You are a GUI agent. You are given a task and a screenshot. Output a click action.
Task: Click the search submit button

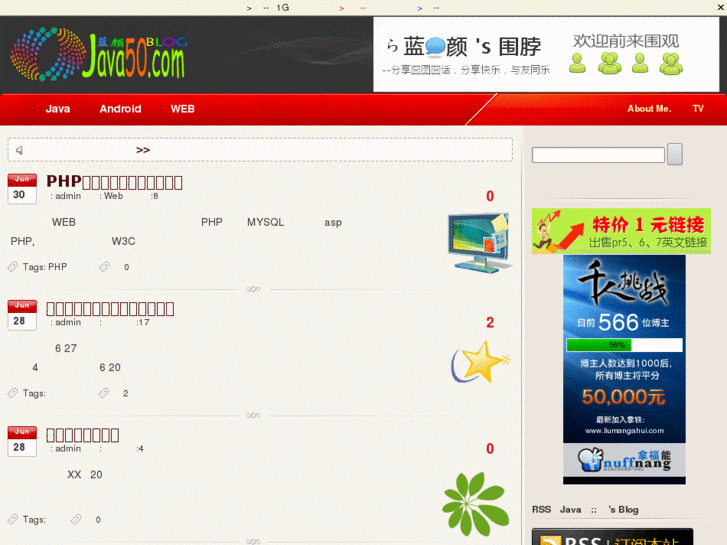[x=675, y=154]
